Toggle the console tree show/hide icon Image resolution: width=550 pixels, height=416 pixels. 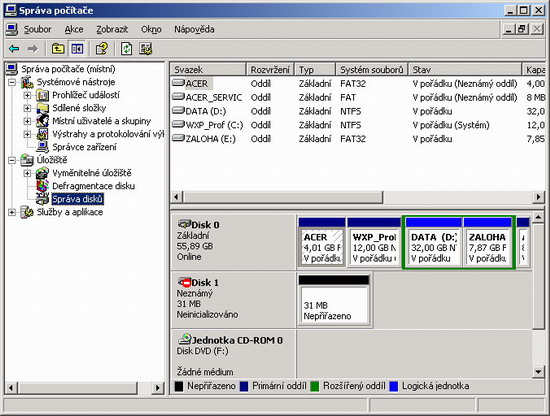pos(77,49)
